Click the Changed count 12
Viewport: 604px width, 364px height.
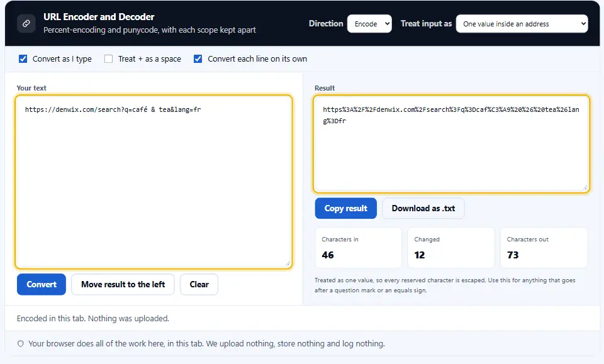420,255
